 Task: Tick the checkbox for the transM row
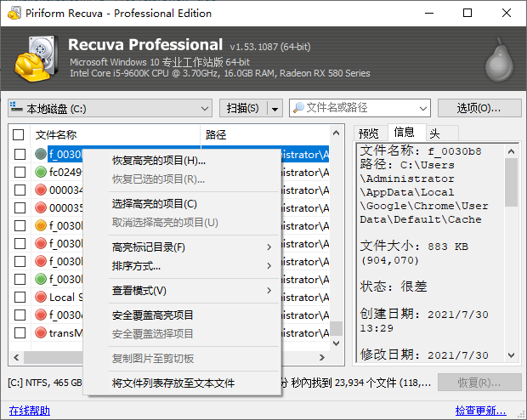[20, 332]
